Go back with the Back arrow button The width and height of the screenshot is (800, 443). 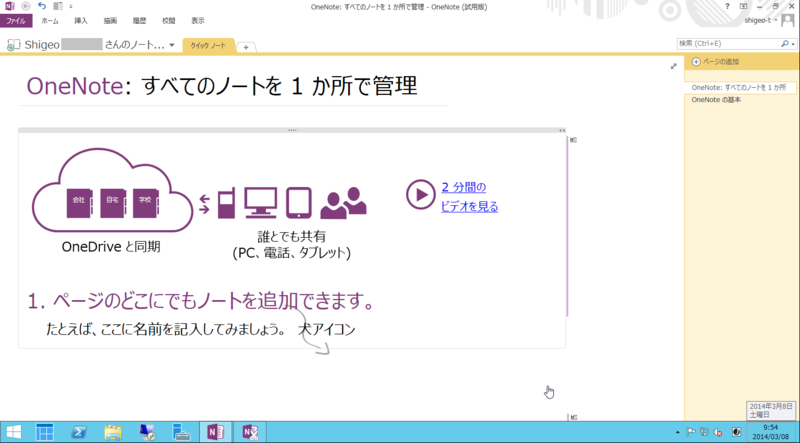coord(26,6)
